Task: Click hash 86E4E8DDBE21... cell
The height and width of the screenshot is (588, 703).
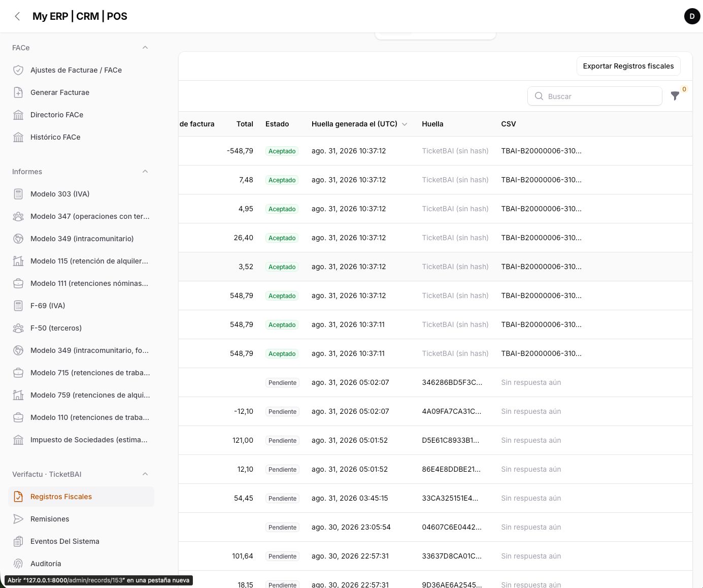Action: coord(451,469)
